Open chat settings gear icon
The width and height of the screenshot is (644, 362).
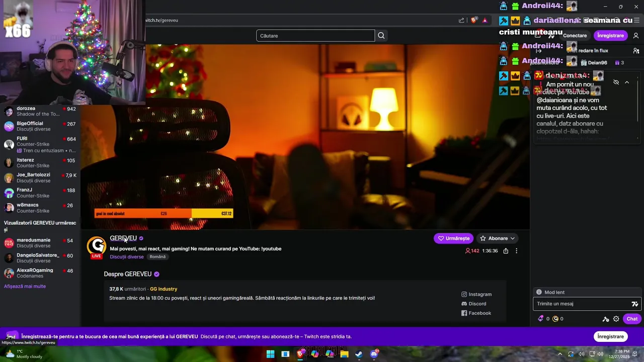pyautogui.click(x=616, y=319)
